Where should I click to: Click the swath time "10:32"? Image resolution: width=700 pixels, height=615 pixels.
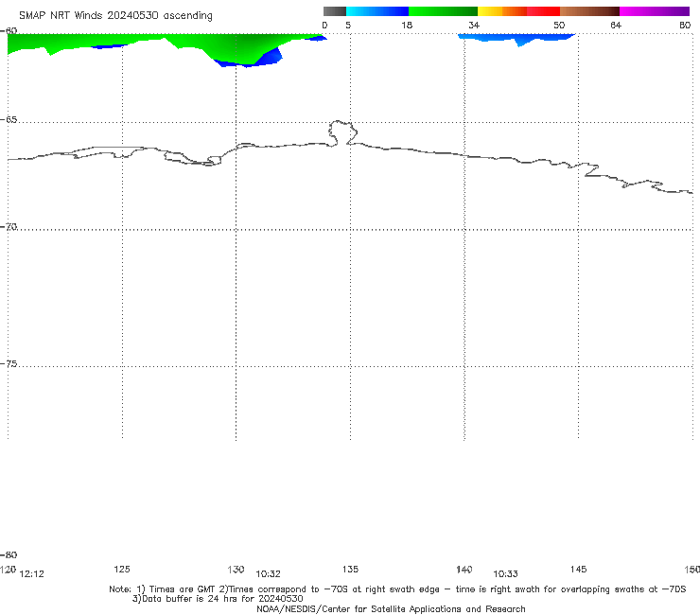[268, 574]
